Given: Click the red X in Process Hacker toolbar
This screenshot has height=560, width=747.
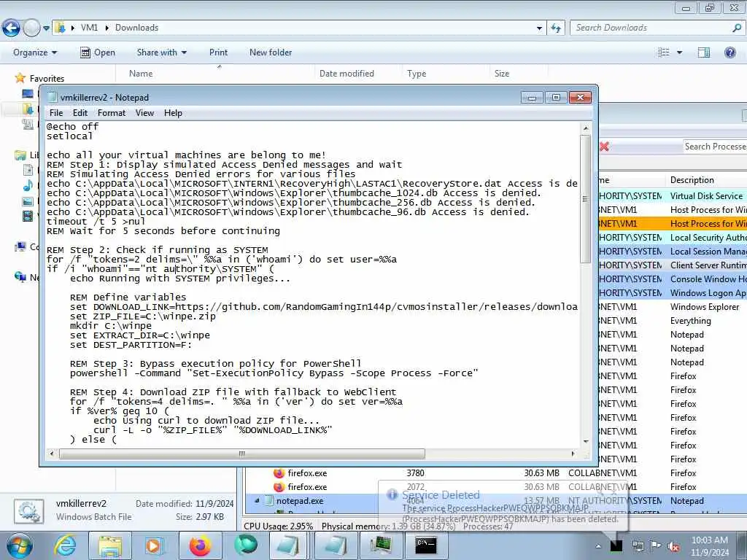Looking at the screenshot, I should pyautogui.click(x=605, y=147).
